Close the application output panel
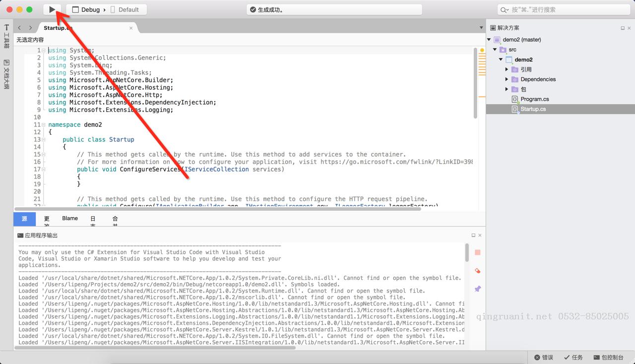 click(480, 235)
